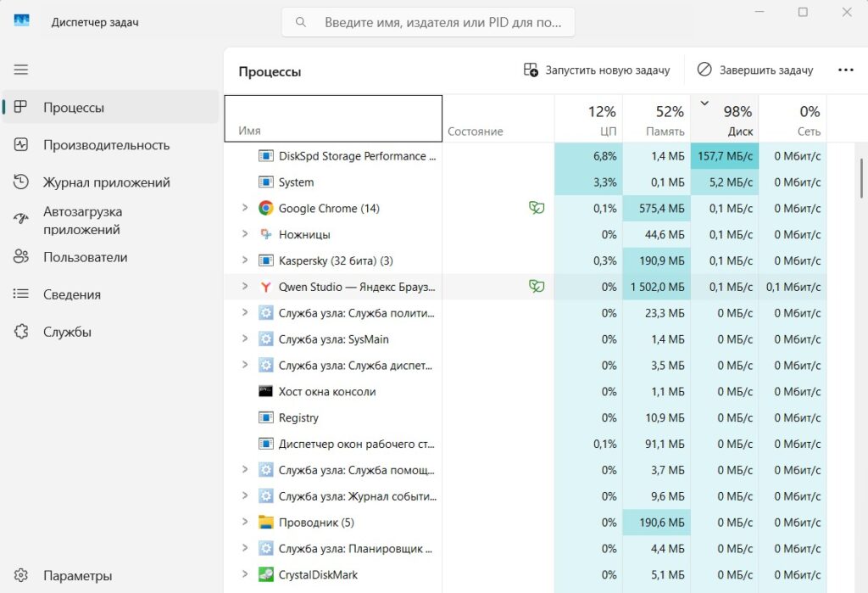Click the Startup apps sidebar icon
Screen dimensions: 868x593
pyautogui.click(x=20, y=220)
